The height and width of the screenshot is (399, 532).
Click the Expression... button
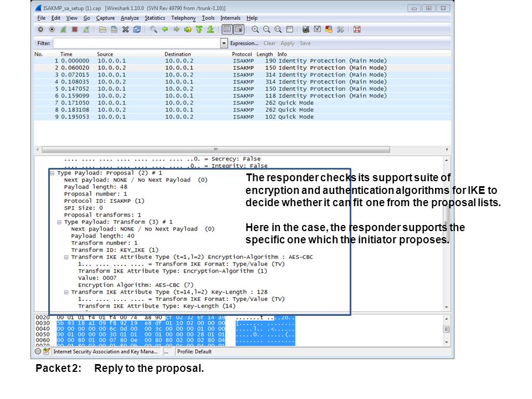(244, 43)
